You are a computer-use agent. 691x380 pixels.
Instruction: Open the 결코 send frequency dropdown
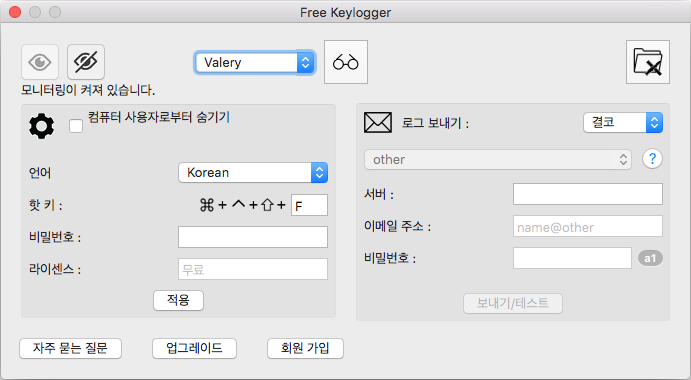(x=623, y=123)
